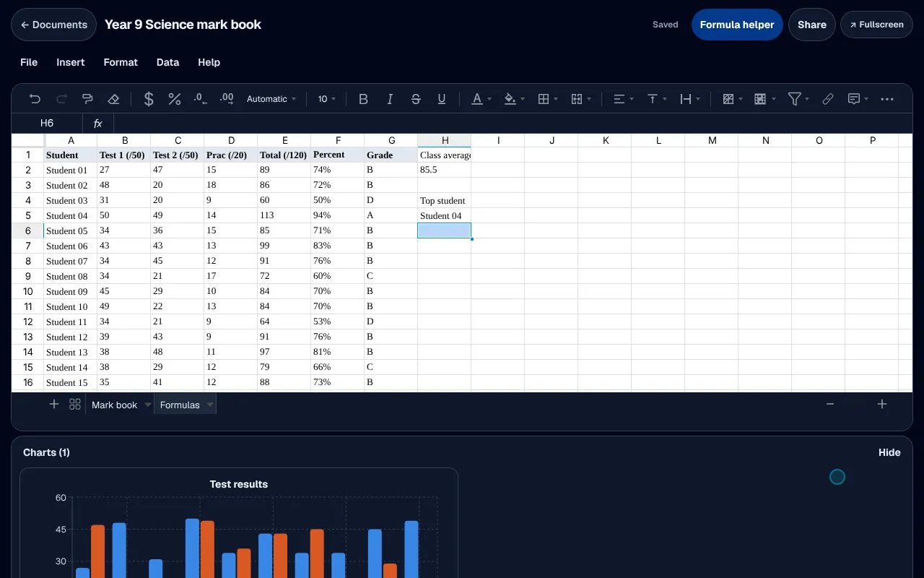Decrease decimal places
Viewport: 924px width, 578px height.
pos(201,99)
